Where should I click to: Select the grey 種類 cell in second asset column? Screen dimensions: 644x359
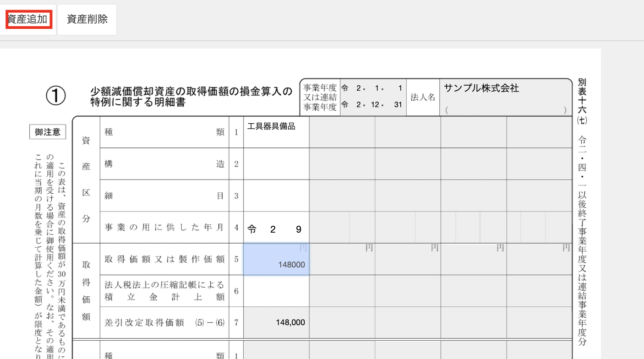342,132
